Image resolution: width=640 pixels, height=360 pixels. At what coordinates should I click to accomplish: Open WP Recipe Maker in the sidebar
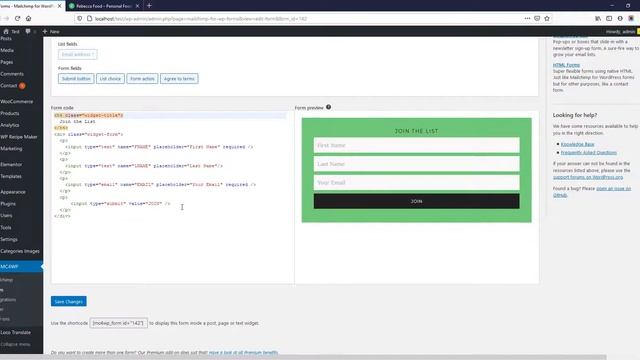(19, 137)
